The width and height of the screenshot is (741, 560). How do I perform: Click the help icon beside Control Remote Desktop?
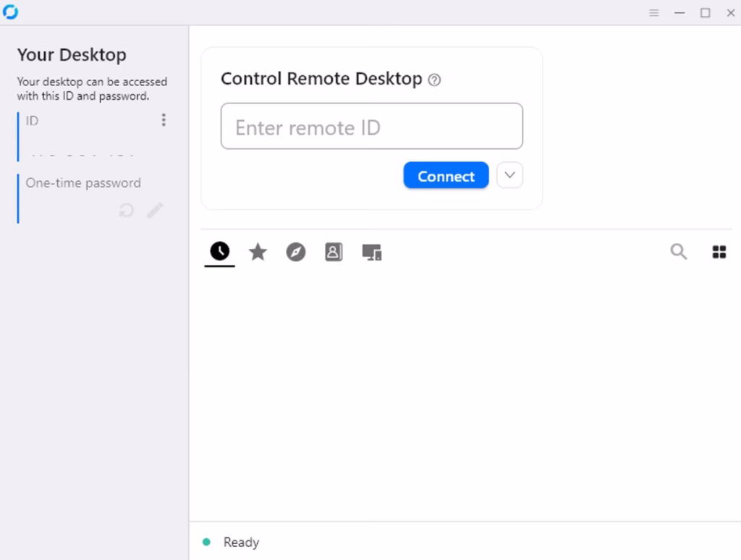tap(434, 80)
